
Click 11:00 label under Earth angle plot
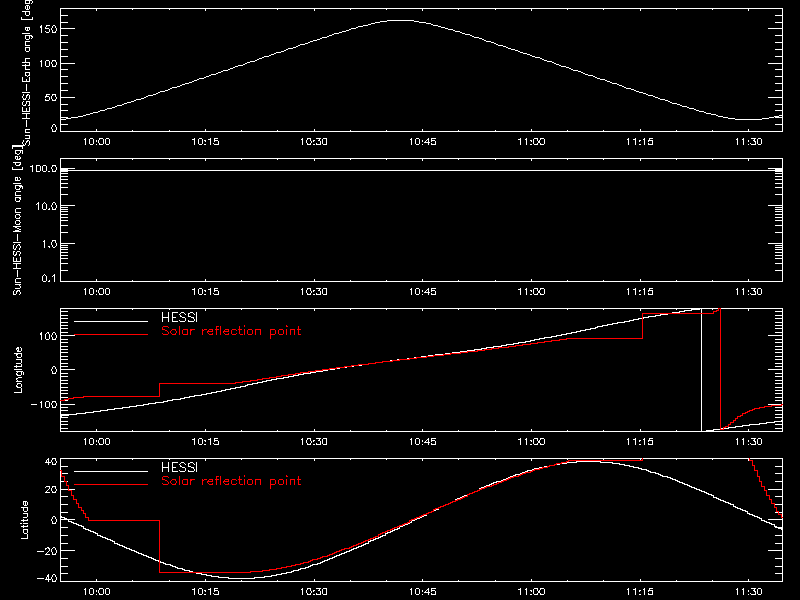[531, 142]
